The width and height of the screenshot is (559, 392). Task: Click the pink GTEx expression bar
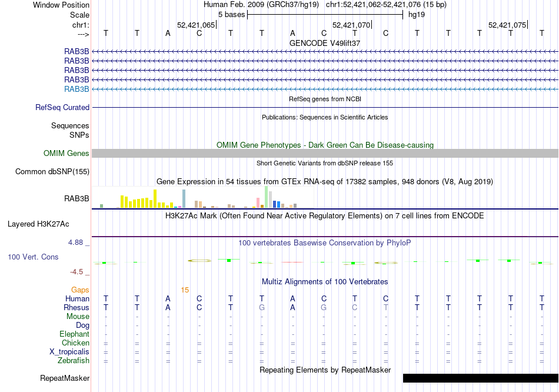coord(258,202)
